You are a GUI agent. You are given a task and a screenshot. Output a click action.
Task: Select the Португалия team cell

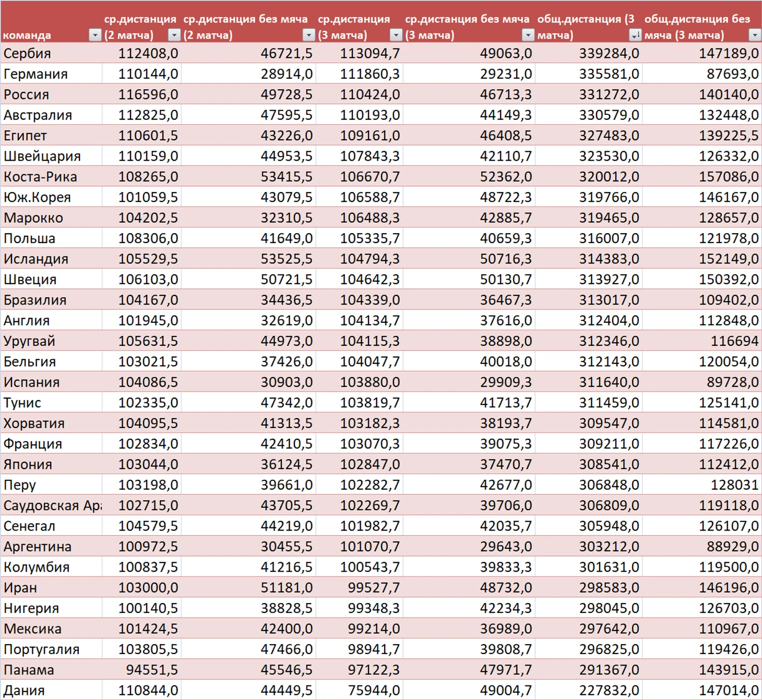pos(51,649)
